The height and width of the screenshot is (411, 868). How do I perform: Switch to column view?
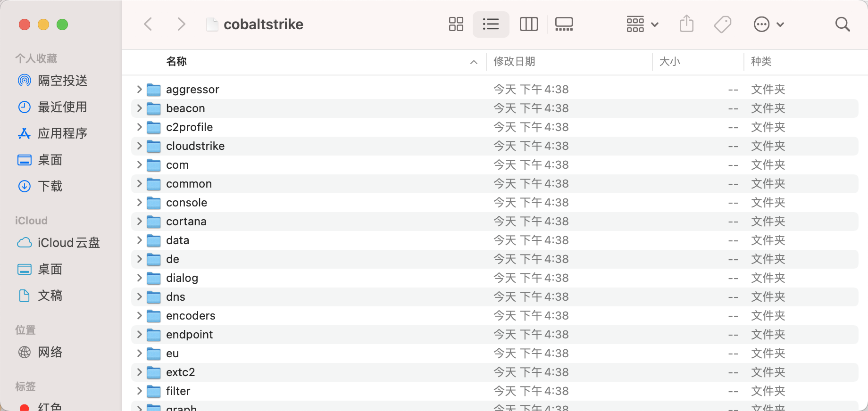pos(528,24)
